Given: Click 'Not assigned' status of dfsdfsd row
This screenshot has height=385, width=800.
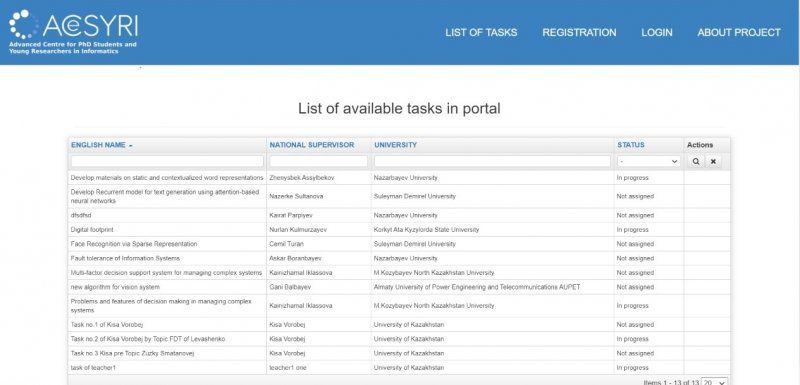Looking at the screenshot, I should [635, 216].
